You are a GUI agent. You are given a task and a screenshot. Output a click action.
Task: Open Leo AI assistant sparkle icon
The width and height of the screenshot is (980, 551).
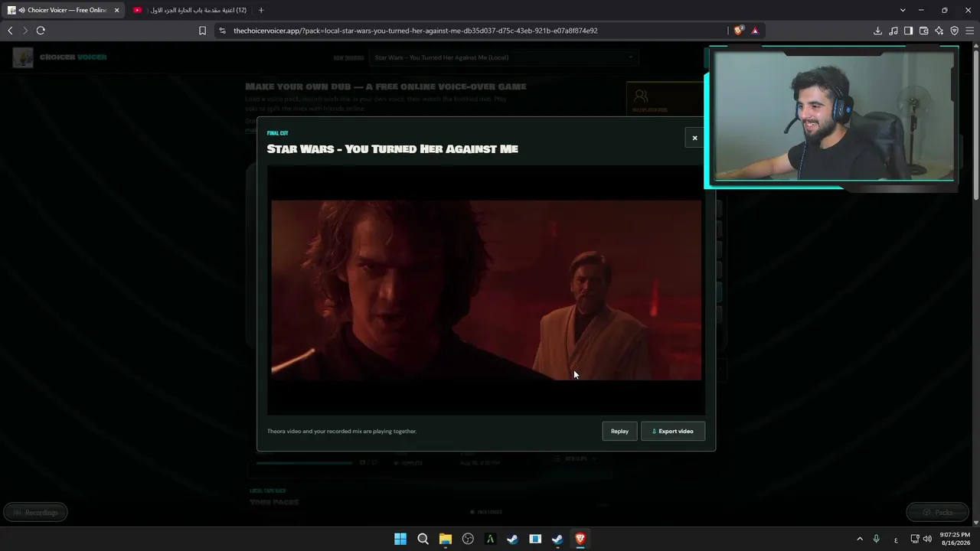click(x=939, y=31)
